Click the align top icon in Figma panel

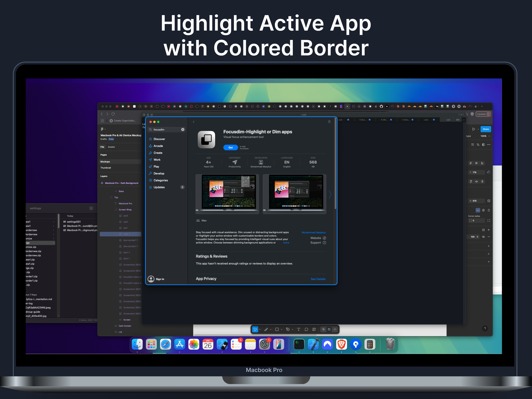[471, 163]
